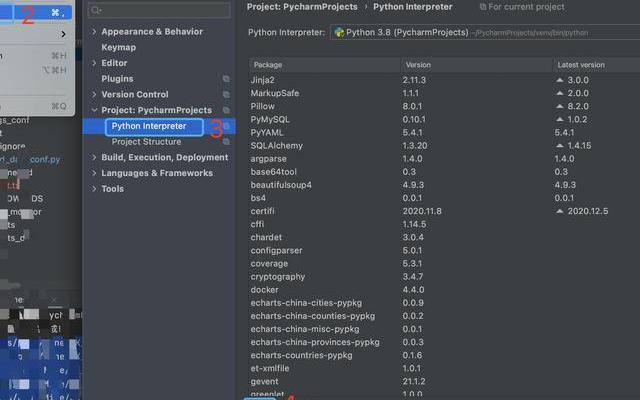This screenshot has width=640, height=400.
Task: Expand Version Control settings section
Action: point(94,94)
